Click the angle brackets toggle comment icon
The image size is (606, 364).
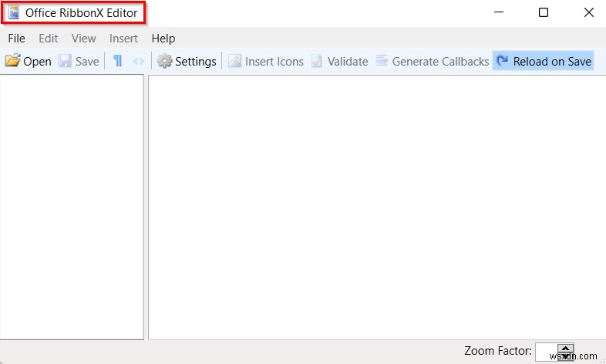[138, 61]
